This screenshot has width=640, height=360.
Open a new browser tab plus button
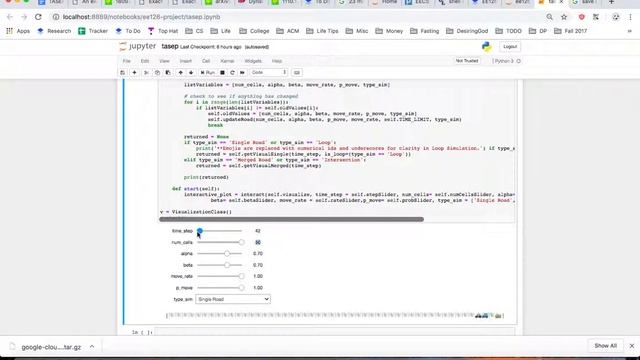(x=611, y=2)
